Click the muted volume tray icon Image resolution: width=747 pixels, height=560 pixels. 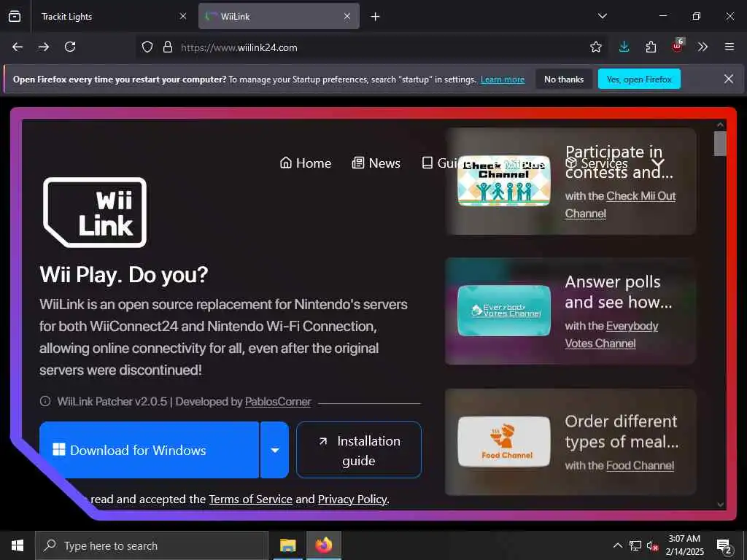(x=652, y=546)
